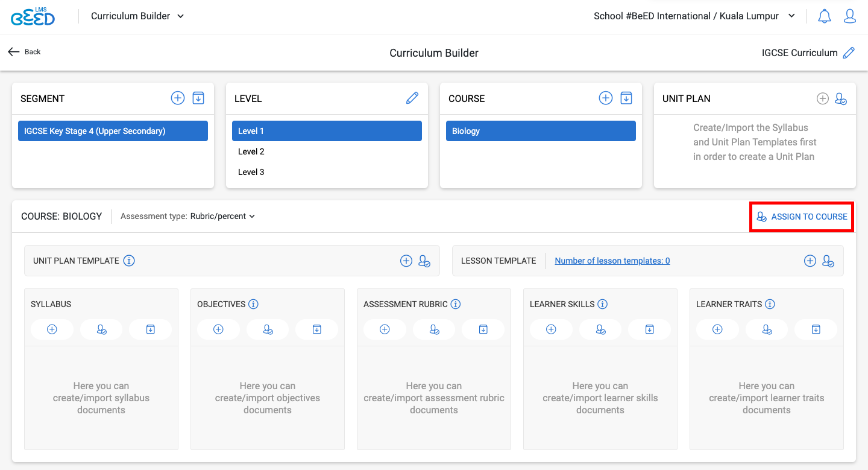This screenshot has width=868, height=470.
Task: Go Back to previous page
Action: (x=25, y=52)
